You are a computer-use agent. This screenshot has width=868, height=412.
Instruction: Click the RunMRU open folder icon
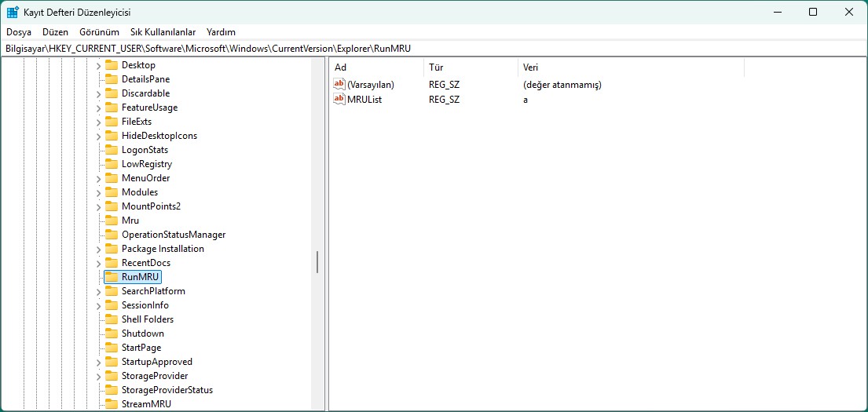(x=112, y=277)
